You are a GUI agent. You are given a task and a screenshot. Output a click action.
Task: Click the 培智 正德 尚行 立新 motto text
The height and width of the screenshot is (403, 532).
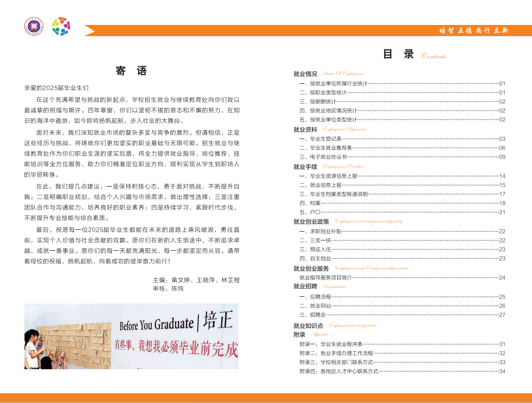(473, 31)
